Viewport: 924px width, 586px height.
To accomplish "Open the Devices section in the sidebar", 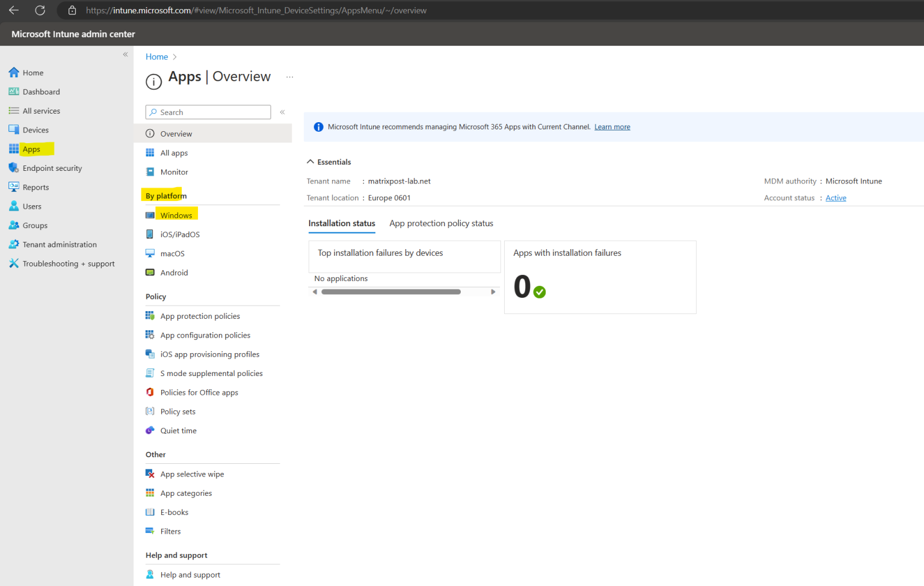I will [x=35, y=129].
